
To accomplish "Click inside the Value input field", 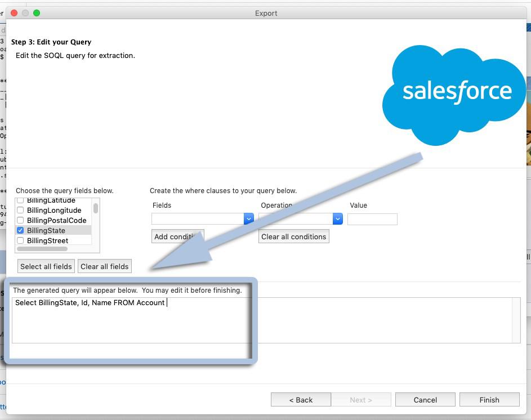I will [373, 218].
